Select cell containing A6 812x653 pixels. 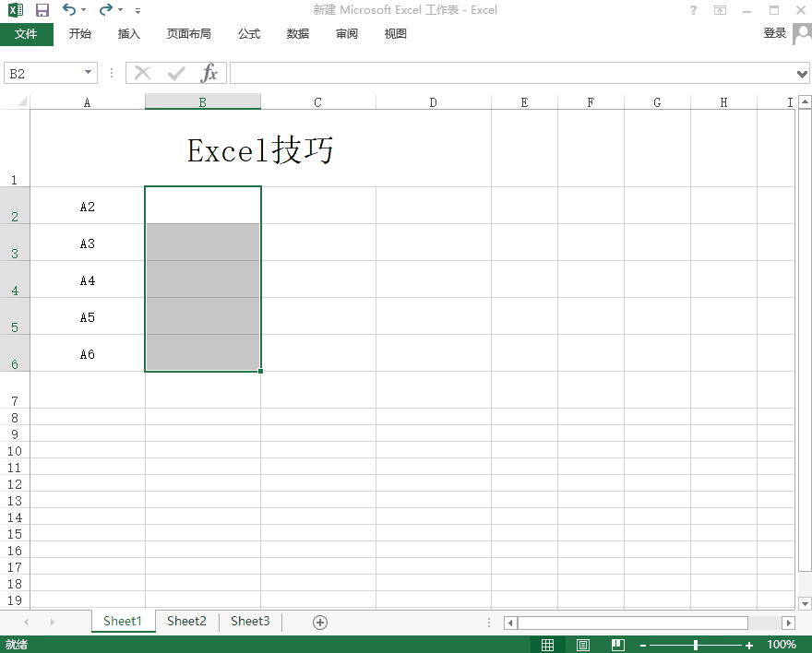click(88, 353)
